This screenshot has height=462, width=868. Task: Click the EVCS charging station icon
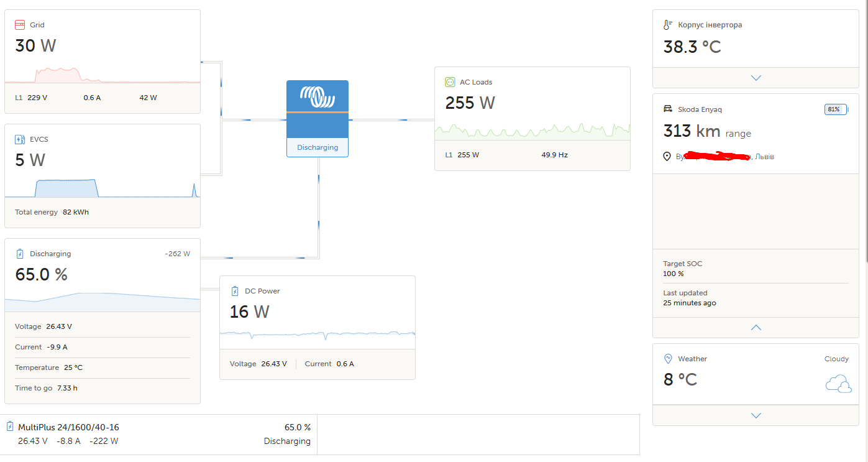pyautogui.click(x=20, y=139)
